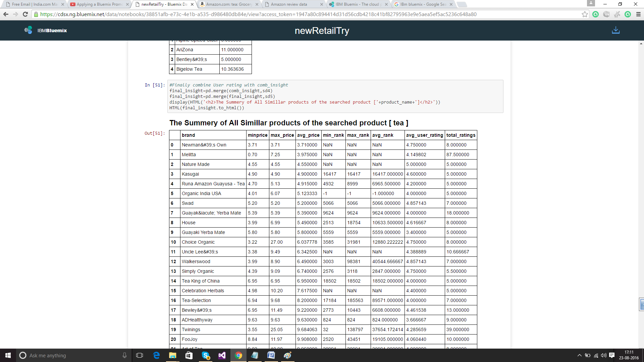This screenshot has height=362, width=644.
Task: Click inside code cell In [51]
Action: point(335,97)
